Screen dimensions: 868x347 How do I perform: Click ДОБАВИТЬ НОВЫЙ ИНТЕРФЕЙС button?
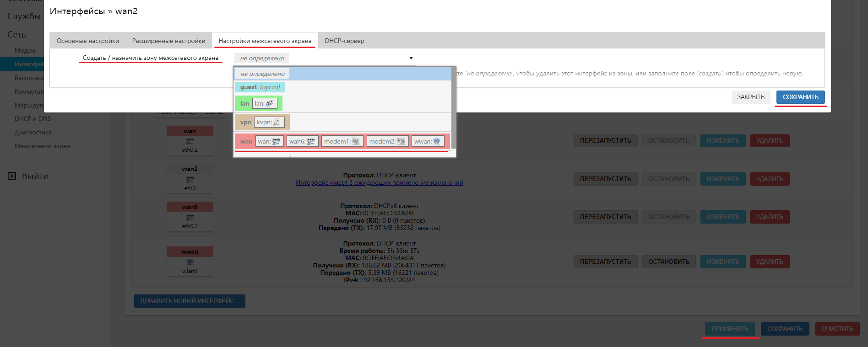pyautogui.click(x=190, y=301)
